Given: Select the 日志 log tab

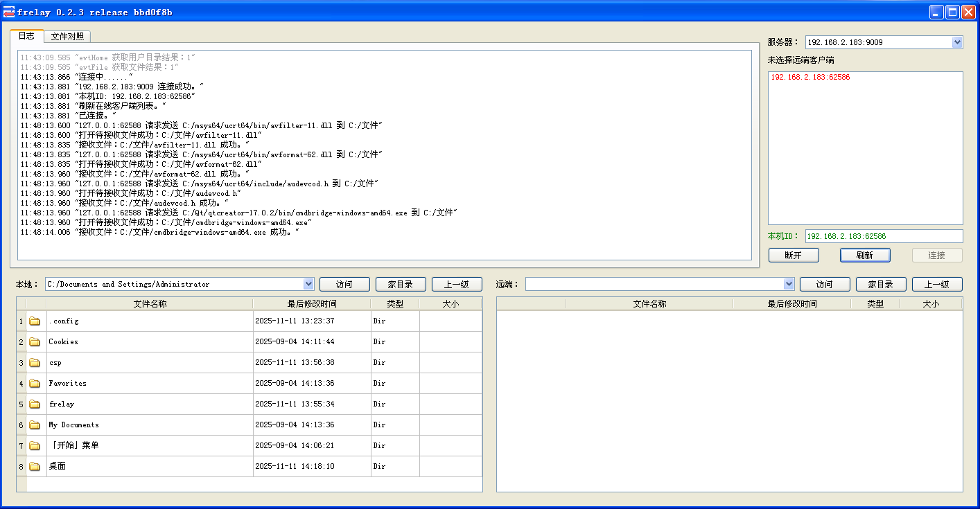Looking at the screenshot, I should [x=26, y=36].
